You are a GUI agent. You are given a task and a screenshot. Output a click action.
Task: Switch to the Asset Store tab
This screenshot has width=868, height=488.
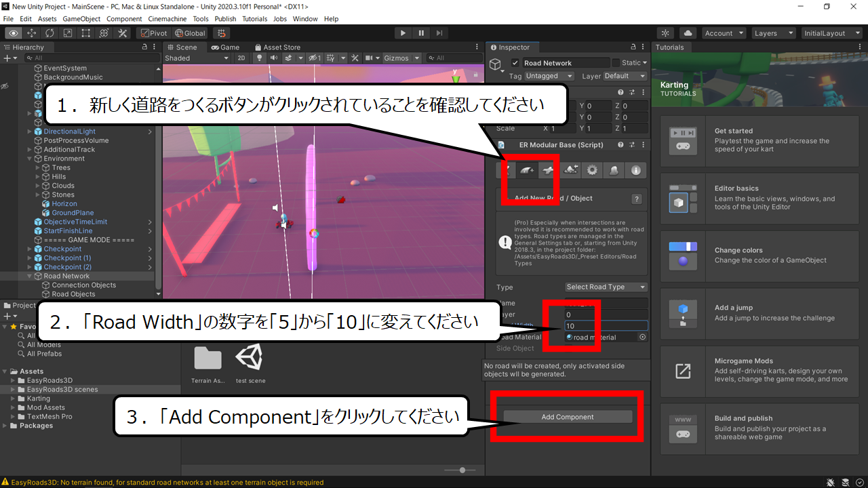pos(277,47)
